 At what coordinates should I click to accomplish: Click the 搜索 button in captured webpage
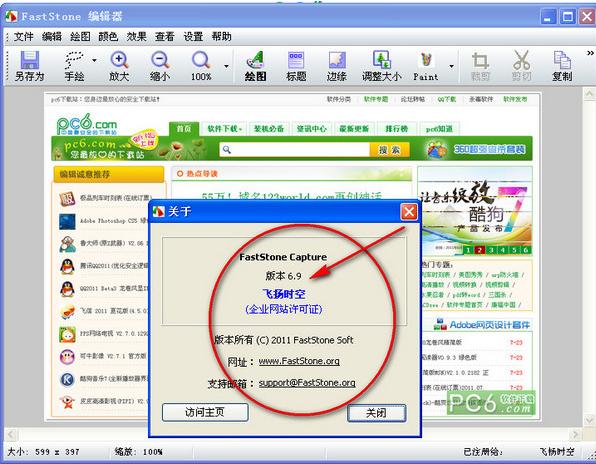[x=389, y=150]
